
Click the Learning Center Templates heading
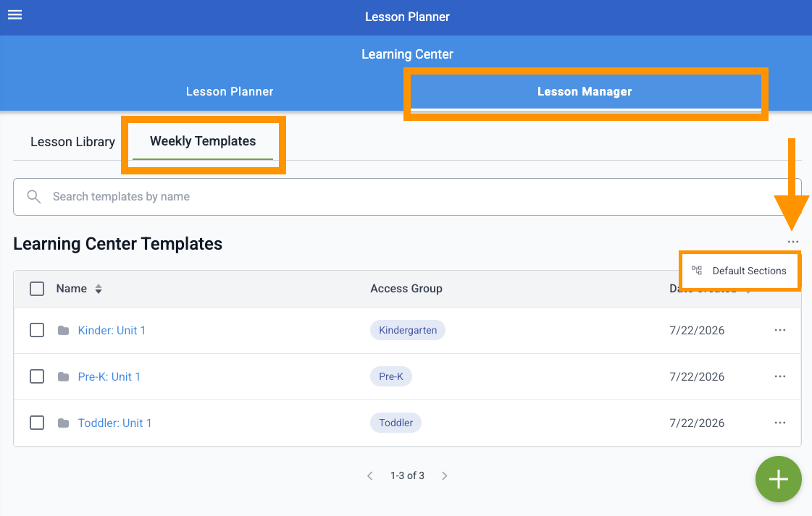click(117, 244)
